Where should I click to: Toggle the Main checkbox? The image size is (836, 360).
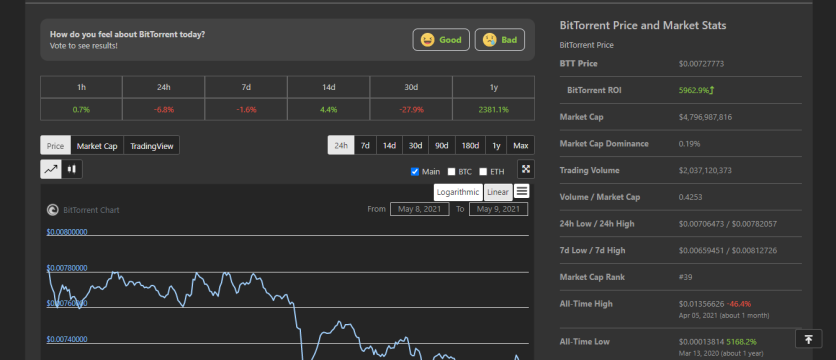tap(415, 172)
